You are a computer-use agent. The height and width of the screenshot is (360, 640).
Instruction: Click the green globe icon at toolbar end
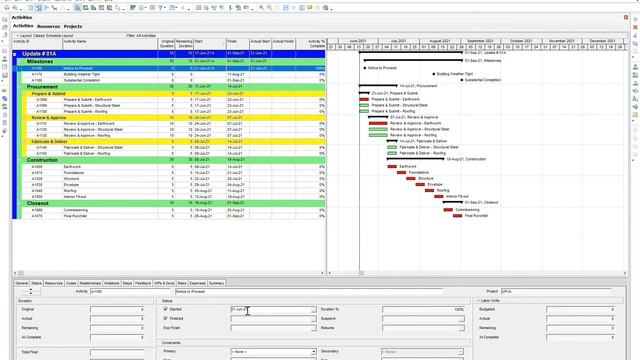pyautogui.click(x=326, y=8)
